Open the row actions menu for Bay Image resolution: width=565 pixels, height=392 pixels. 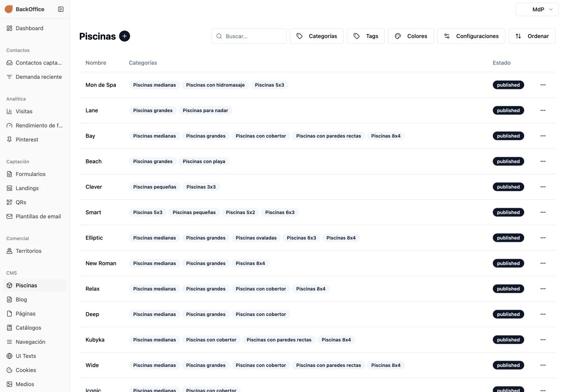click(543, 136)
